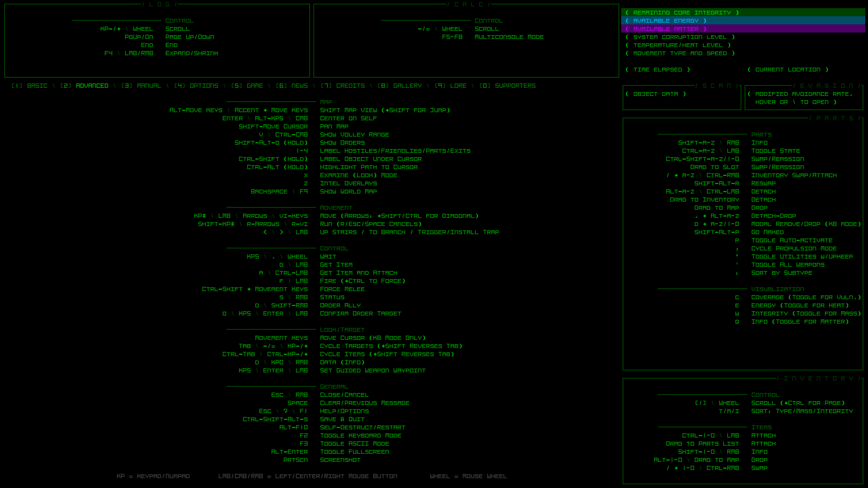The width and height of the screenshot is (868, 488).
Task: Click the System Corruption Level readout
Action: pos(680,37)
